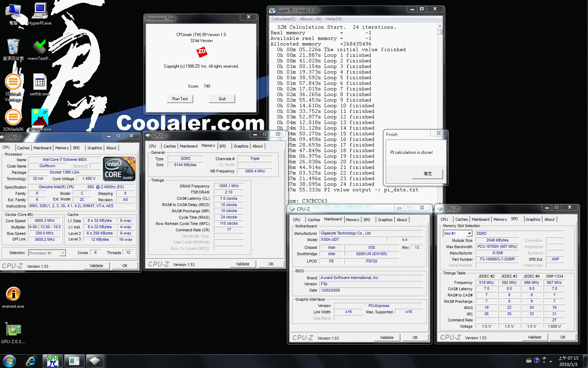588x368 pixels.
Task: Open 3DMark Vantage shortcut
Action: point(13,88)
